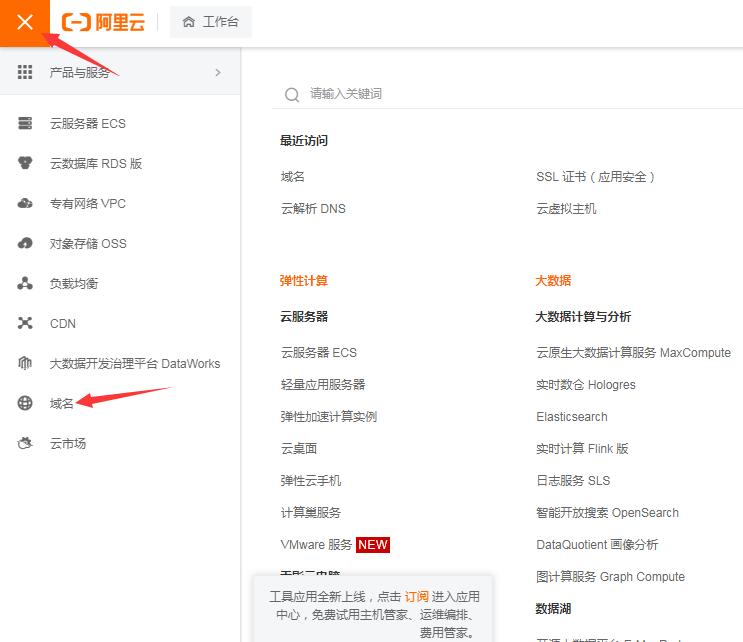Close the side menu with the X icon
Screen dimensions: 743x642
[x=25, y=22]
